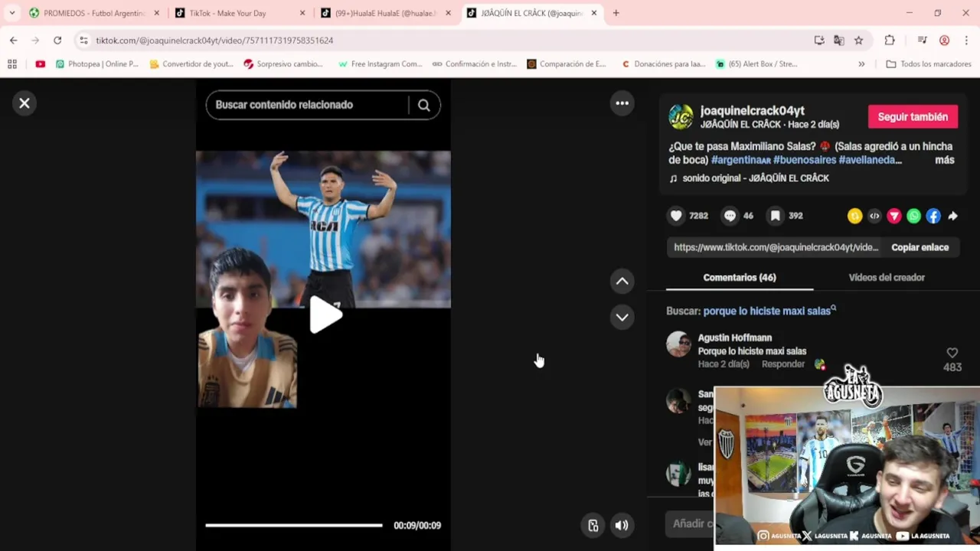This screenshot has width=980, height=551.
Task: Open Photopea bookmark
Action: [97, 64]
